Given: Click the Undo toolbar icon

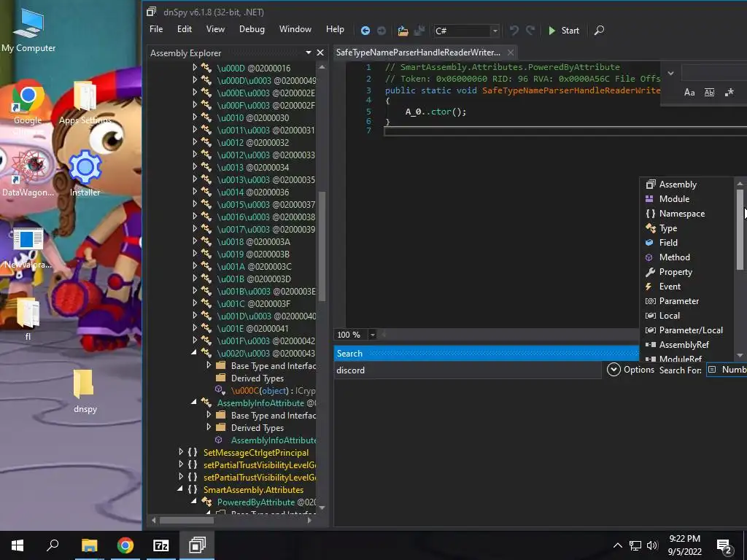Looking at the screenshot, I should (x=514, y=31).
